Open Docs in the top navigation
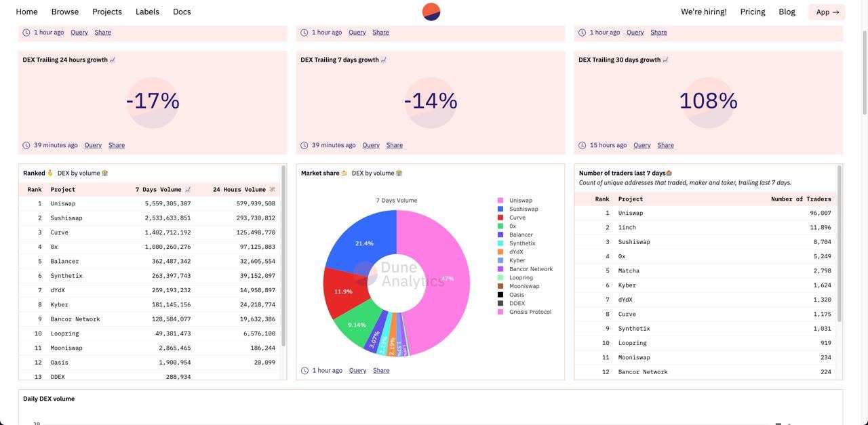This screenshot has height=425, width=868. [x=182, y=12]
